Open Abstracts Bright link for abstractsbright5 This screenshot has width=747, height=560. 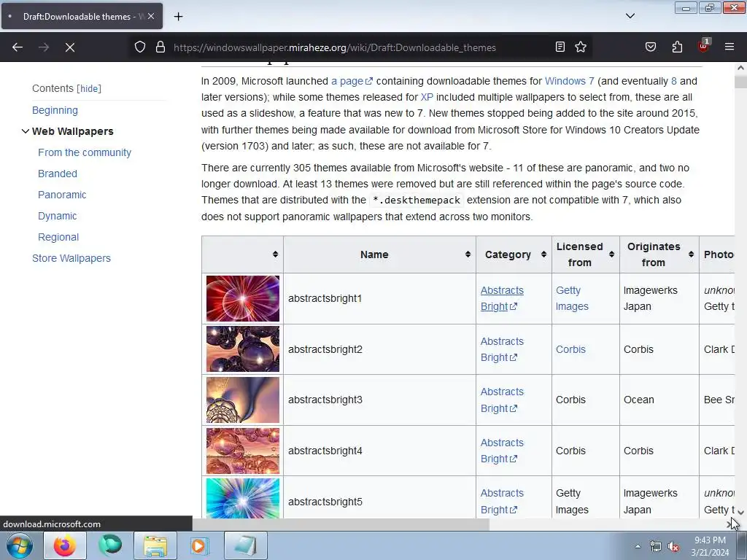point(502,502)
